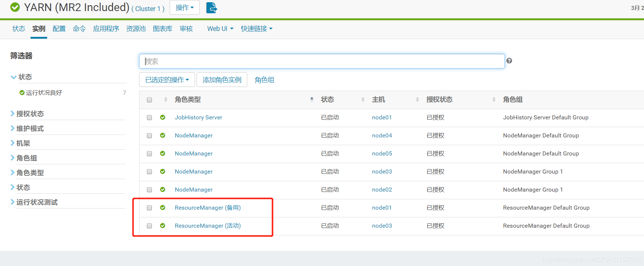Image resolution: width=644 pixels, height=266 pixels.
Task: Open host link node04
Action: (382, 135)
